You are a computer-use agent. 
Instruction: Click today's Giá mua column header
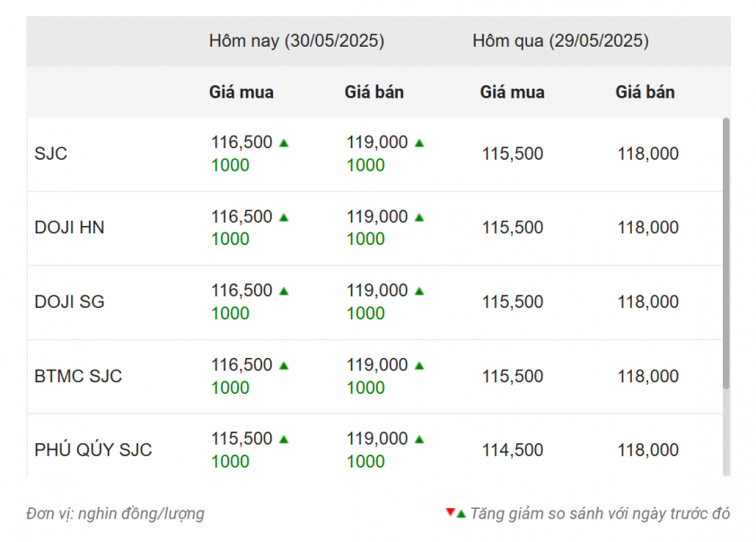point(242,92)
